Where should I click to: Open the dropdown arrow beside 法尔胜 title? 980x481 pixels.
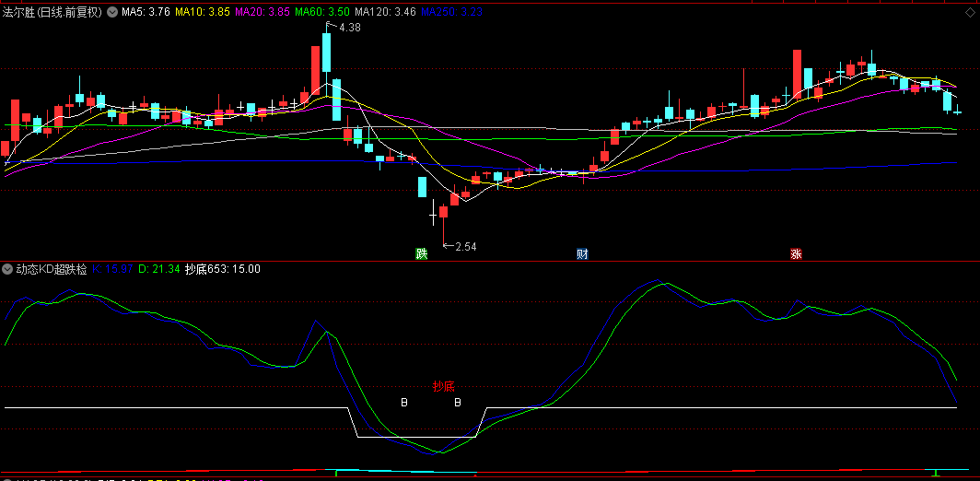[112, 12]
